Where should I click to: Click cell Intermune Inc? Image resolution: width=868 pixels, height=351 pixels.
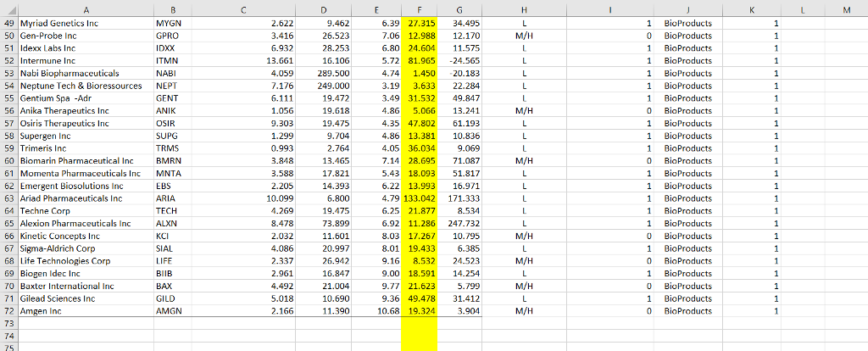pyautogui.click(x=86, y=60)
